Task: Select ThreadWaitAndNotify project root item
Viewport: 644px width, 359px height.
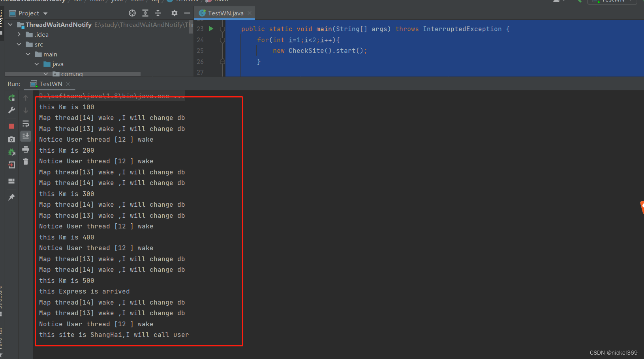Action: 58,24
